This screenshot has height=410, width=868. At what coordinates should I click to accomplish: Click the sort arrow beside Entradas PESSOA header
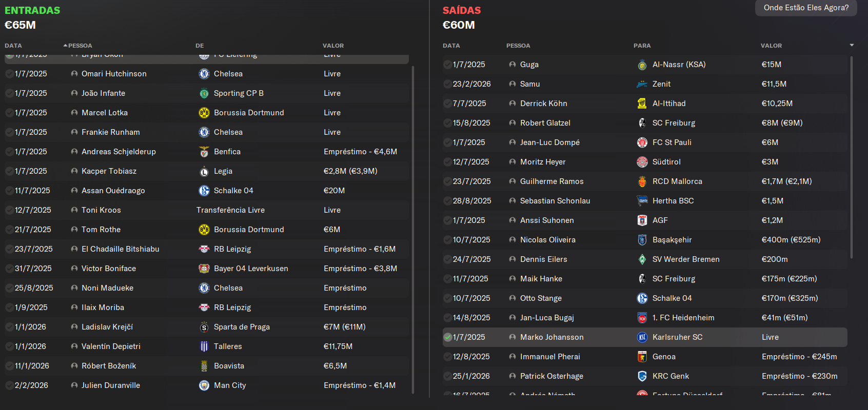65,46
